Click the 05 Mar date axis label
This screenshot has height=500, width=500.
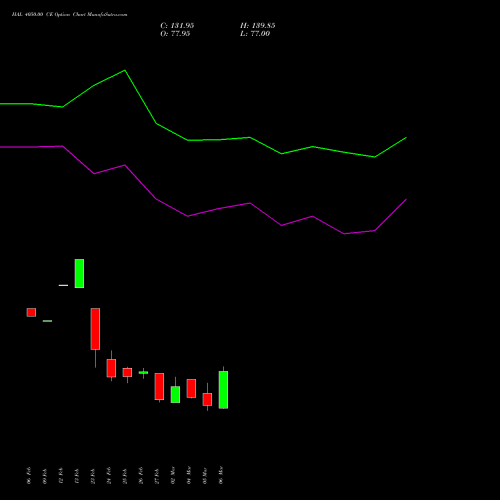pyautogui.click(x=205, y=476)
